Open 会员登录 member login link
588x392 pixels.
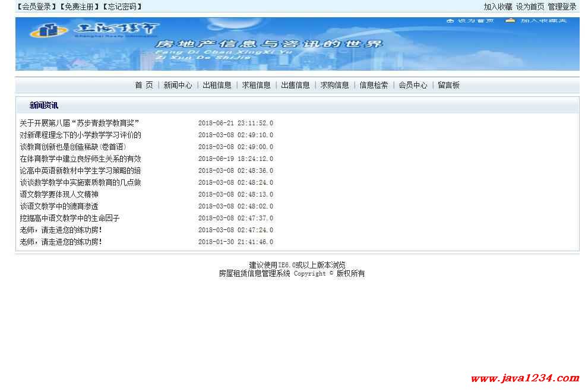36,7
